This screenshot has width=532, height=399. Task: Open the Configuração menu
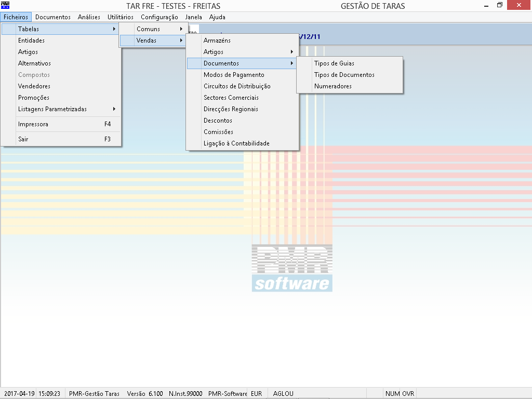point(159,17)
